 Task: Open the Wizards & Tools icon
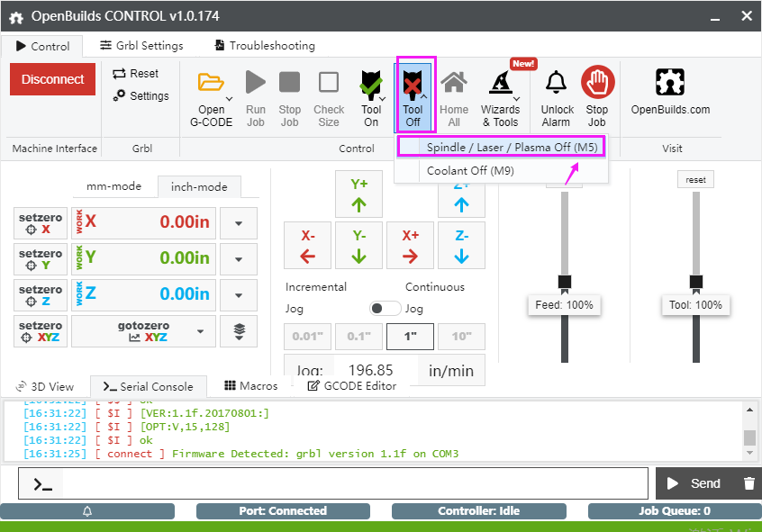(x=501, y=82)
